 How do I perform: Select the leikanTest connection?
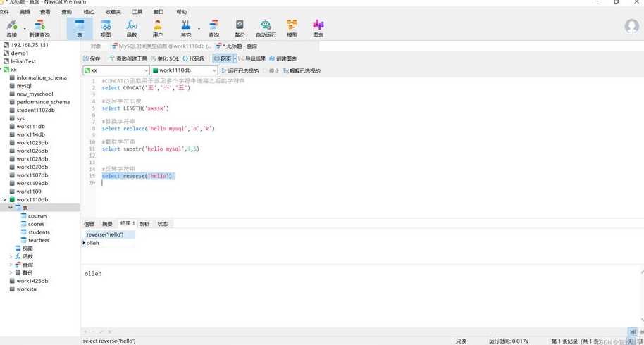(x=20, y=61)
